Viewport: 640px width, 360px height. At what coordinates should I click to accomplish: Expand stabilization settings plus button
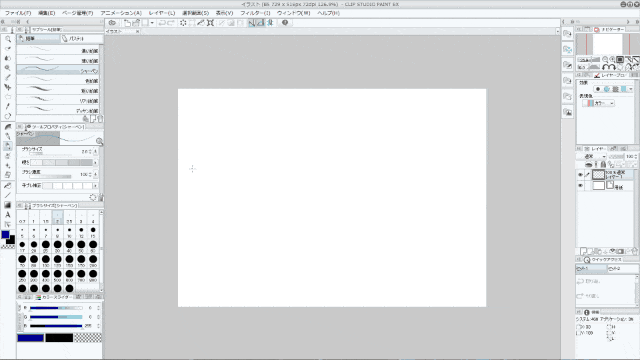click(96, 186)
